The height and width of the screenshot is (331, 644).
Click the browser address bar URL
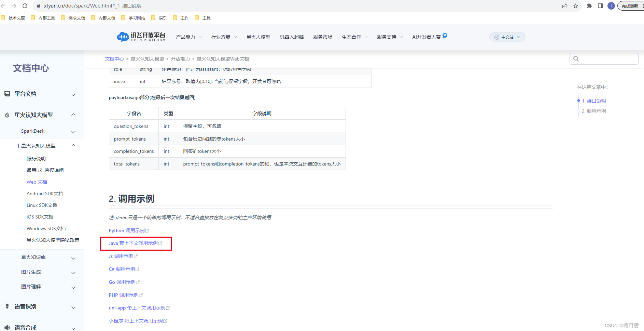(93, 6)
